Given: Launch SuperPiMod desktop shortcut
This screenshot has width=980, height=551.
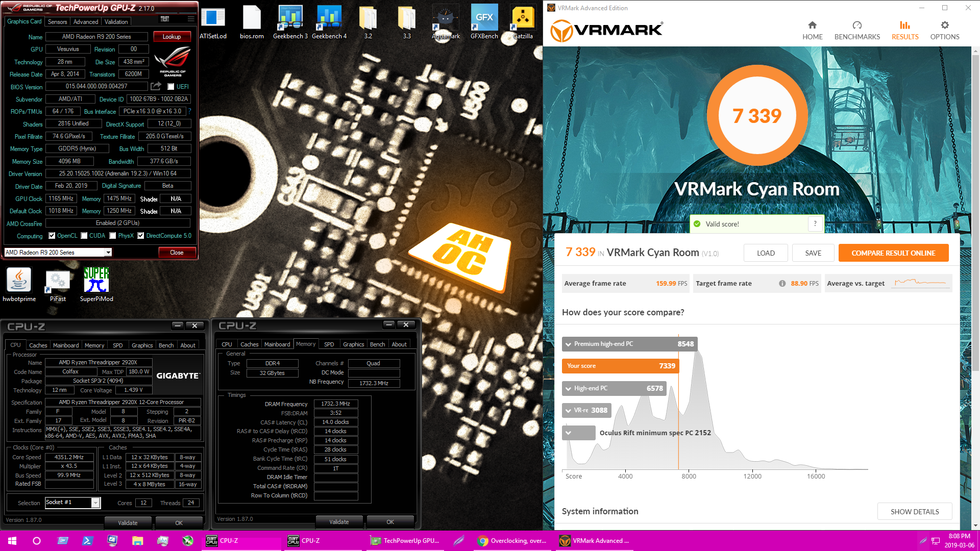Looking at the screenshot, I should point(96,285).
